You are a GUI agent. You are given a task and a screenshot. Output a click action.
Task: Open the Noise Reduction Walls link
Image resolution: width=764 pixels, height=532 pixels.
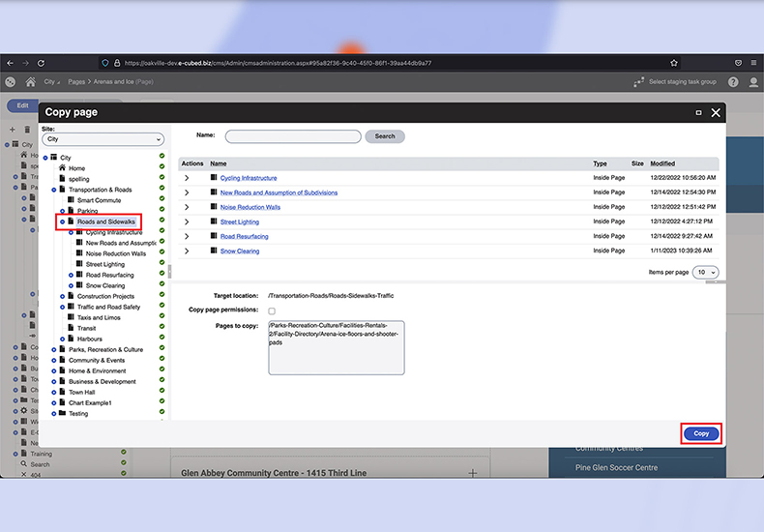coord(250,207)
